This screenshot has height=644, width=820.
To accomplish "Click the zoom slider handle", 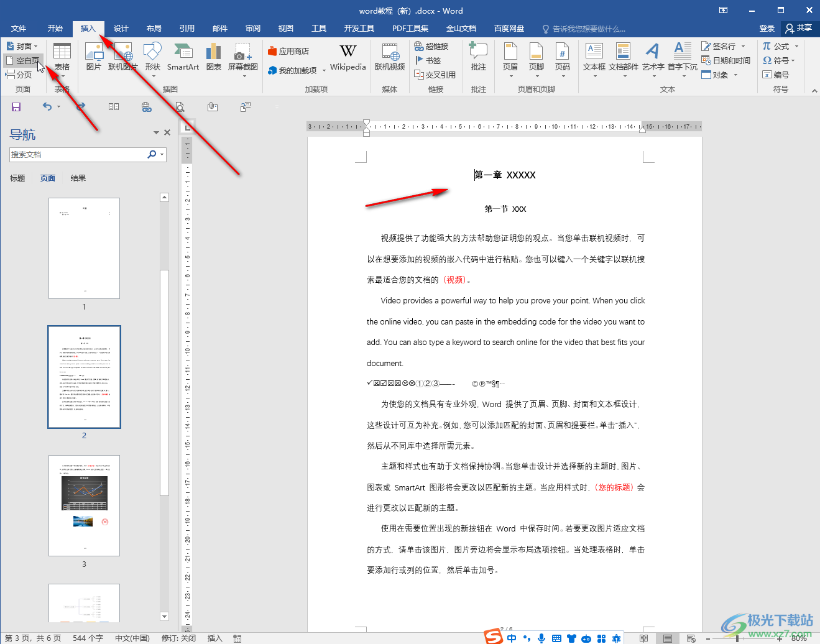I will click(x=737, y=638).
